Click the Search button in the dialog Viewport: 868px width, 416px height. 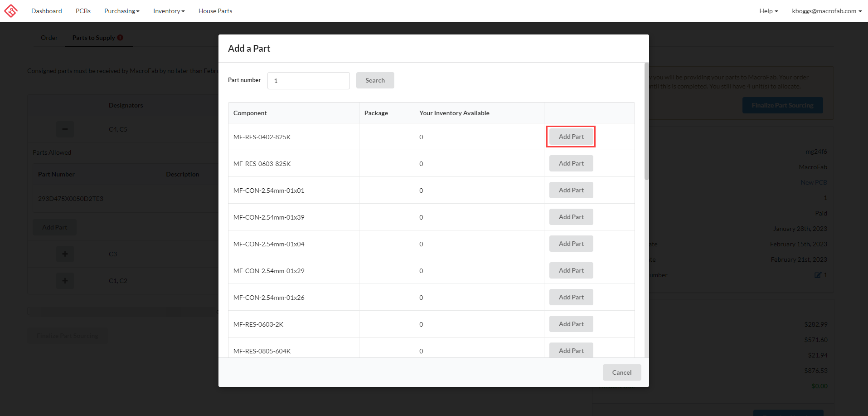[375, 80]
